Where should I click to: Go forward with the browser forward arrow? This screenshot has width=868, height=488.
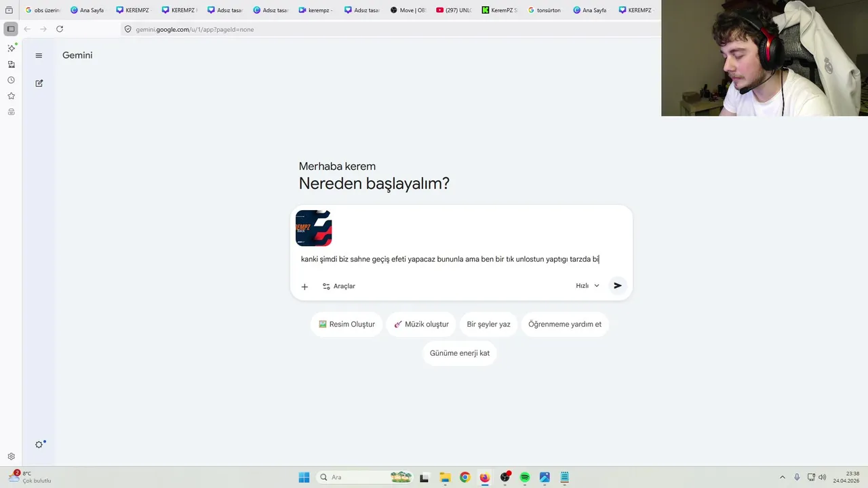point(43,29)
